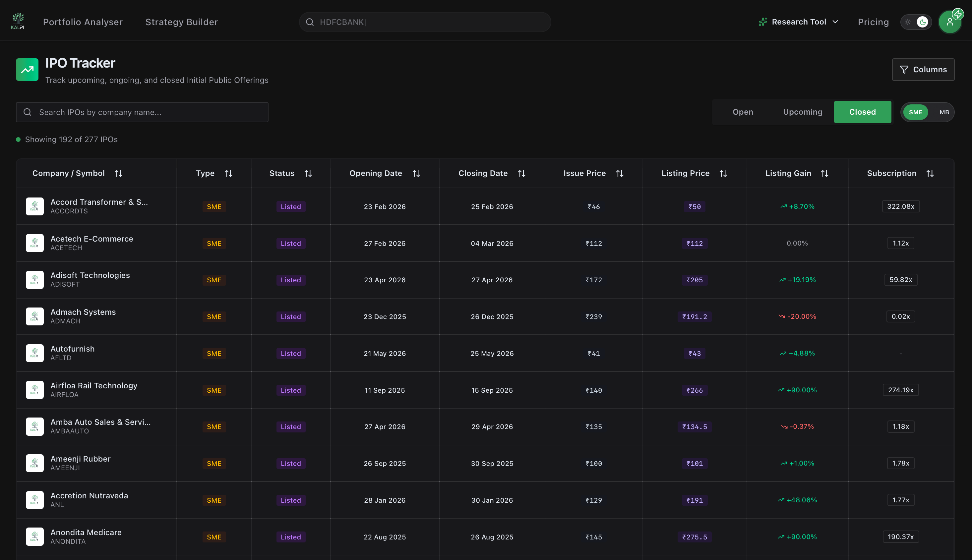
Task: Switch to the Open IPOs tab
Action: pos(743,112)
